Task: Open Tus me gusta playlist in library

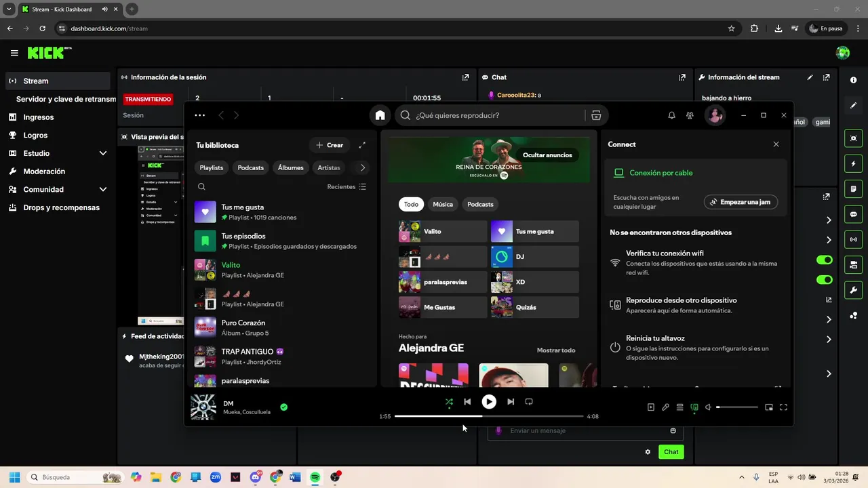Action: pos(281,212)
